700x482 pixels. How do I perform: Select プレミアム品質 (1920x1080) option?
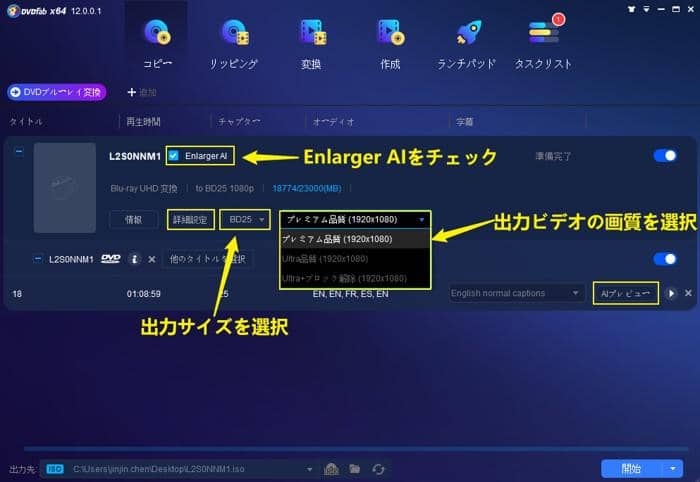[355, 239]
